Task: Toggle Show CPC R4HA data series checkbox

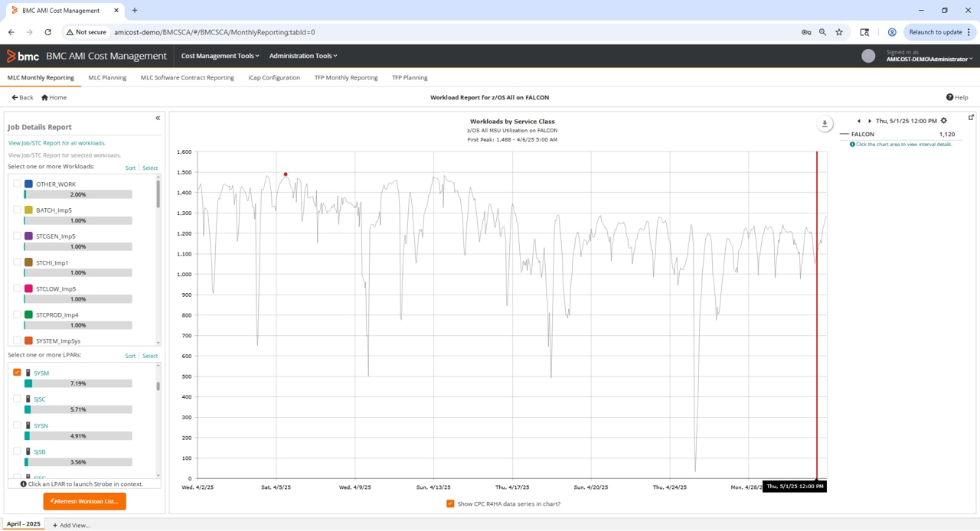Action: tap(450, 503)
